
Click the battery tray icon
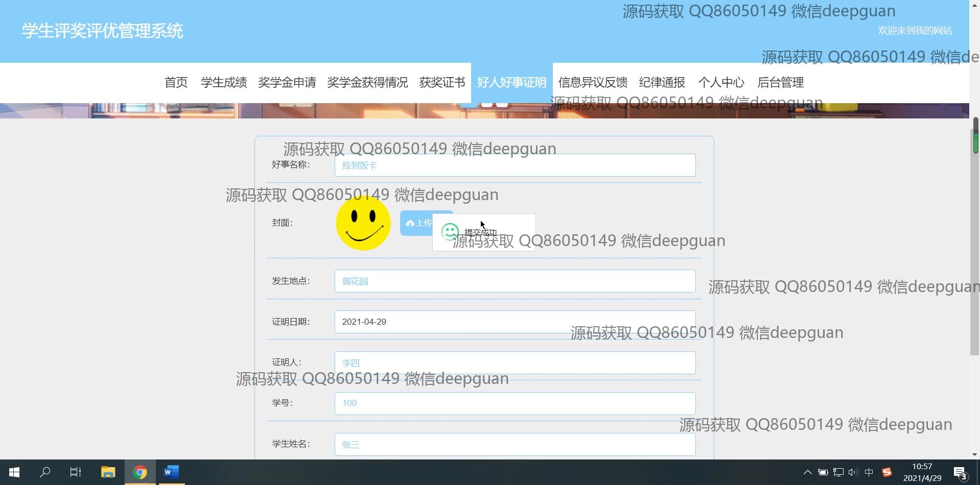pyautogui.click(x=823, y=472)
